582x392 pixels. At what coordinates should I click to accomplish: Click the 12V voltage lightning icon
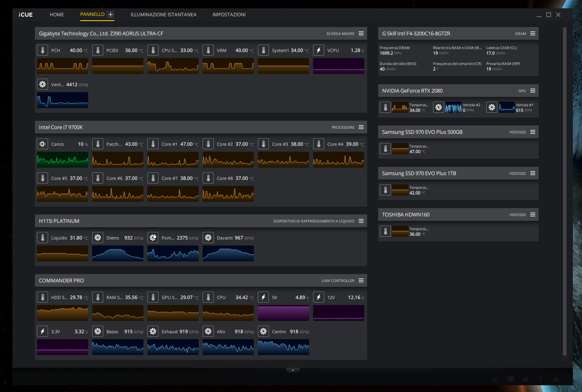pyautogui.click(x=319, y=297)
